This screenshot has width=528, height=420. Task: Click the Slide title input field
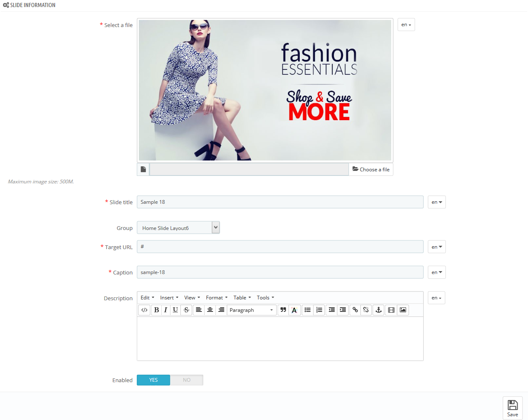[x=280, y=202]
